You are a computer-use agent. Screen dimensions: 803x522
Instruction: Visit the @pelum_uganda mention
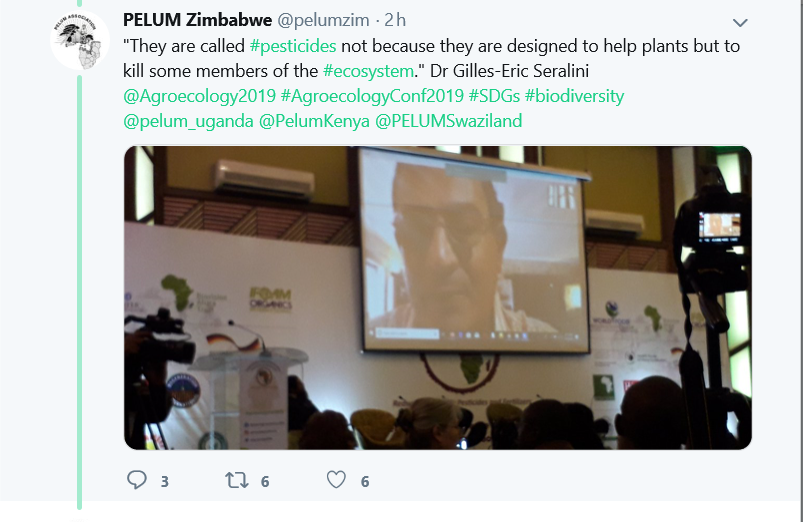click(x=188, y=121)
